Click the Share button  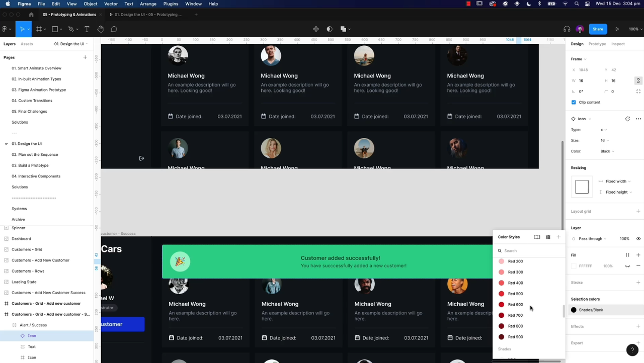pos(598,29)
